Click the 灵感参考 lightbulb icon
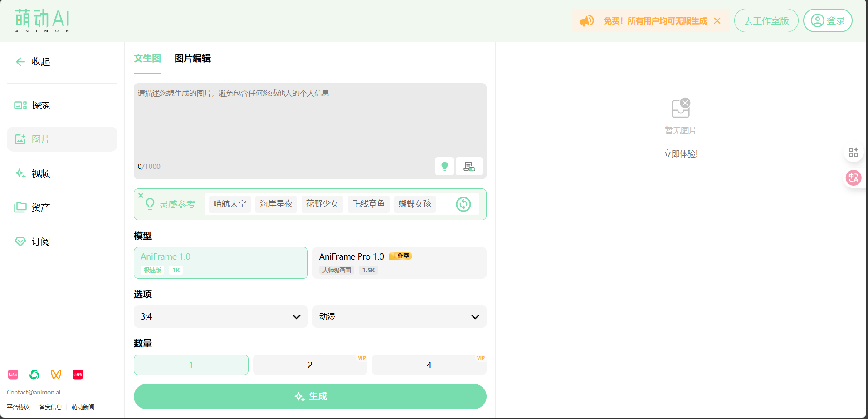The image size is (868, 419). tap(150, 204)
